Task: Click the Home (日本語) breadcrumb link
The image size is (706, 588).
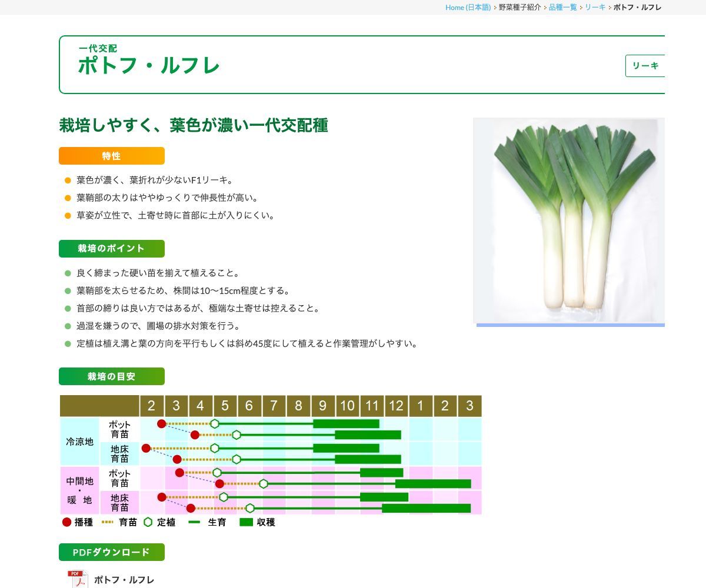Action: pyautogui.click(x=468, y=8)
